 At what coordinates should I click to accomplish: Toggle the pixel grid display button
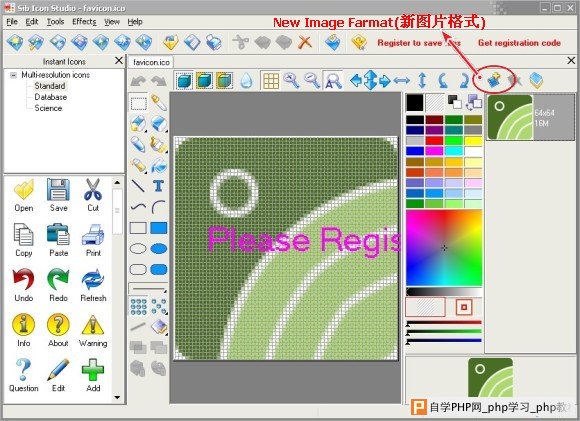(x=271, y=80)
